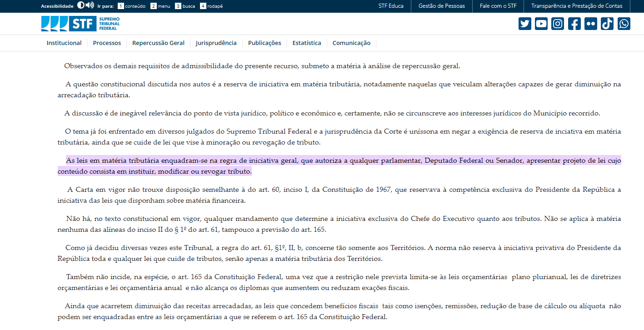The height and width of the screenshot is (330, 644).
Task: Open the WhatsApp contact icon
Action: tap(624, 24)
